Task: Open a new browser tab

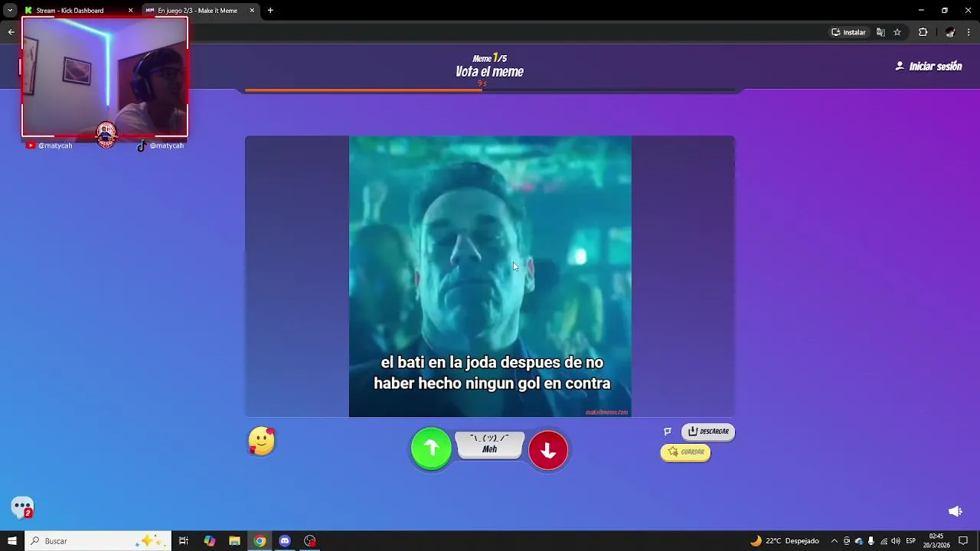Action: [x=270, y=11]
